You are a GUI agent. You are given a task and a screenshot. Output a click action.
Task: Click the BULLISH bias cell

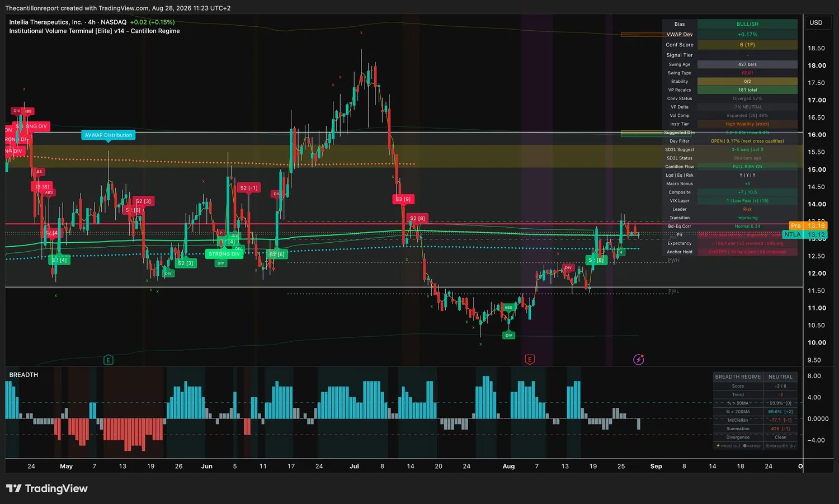(747, 24)
